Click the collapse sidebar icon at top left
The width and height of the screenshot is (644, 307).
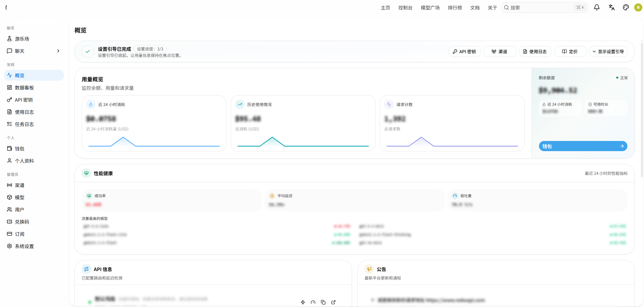tap(6, 7)
